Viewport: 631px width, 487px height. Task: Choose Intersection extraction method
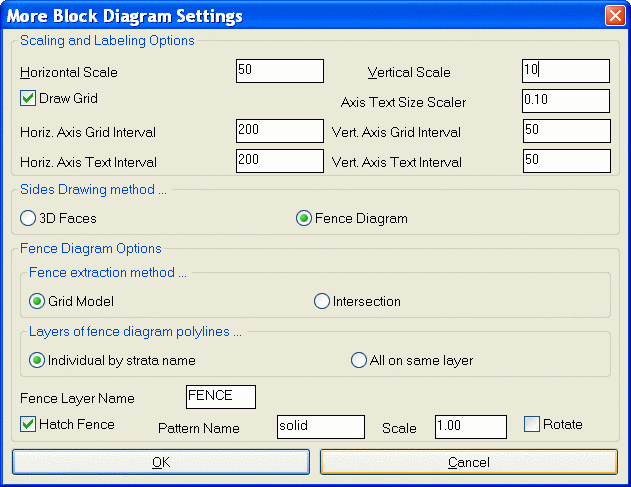pos(322,301)
